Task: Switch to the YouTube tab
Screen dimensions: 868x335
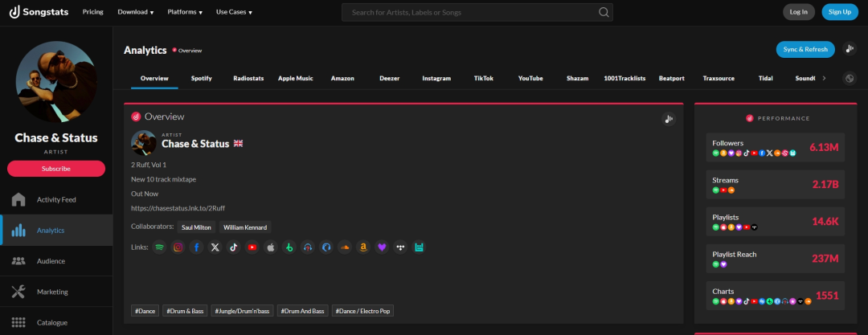Action: [530, 78]
